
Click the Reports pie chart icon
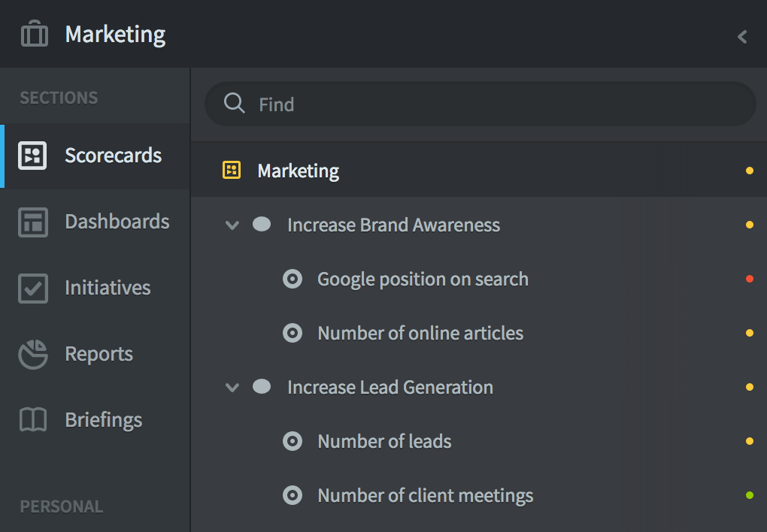click(33, 355)
